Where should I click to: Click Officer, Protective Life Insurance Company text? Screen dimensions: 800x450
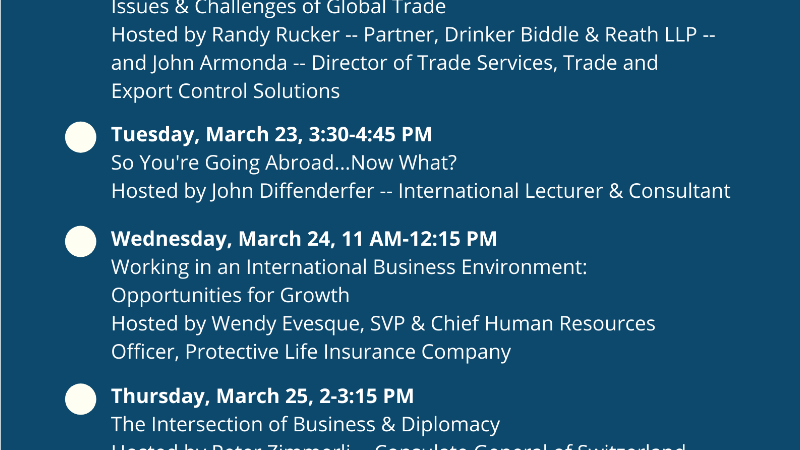[311, 352]
